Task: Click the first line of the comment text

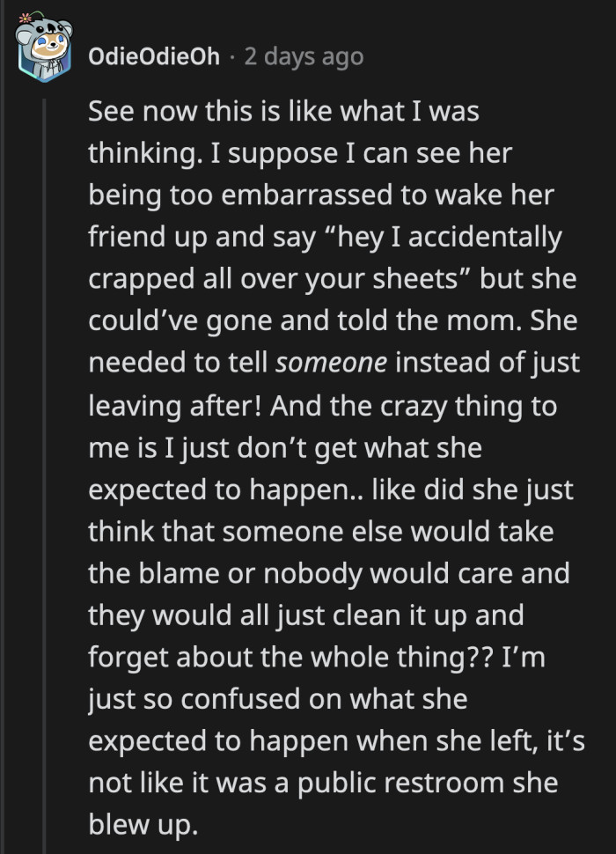Action: click(x=282, y=111)
